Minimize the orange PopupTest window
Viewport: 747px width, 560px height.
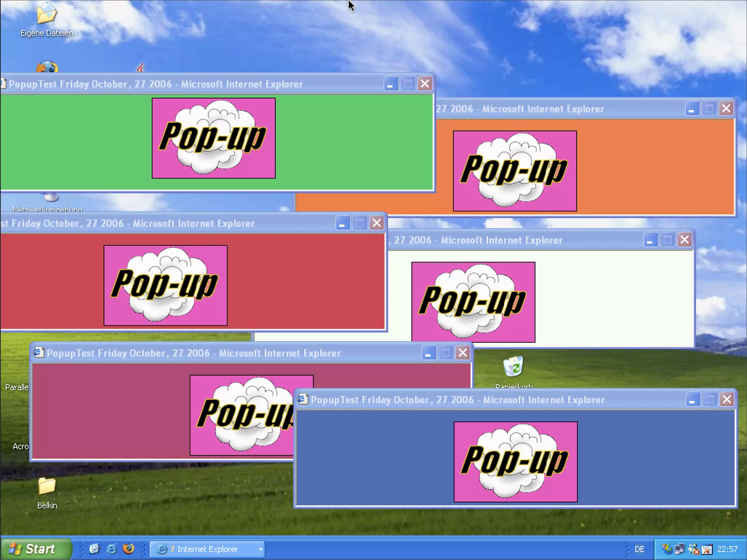(x=692, y=109)
